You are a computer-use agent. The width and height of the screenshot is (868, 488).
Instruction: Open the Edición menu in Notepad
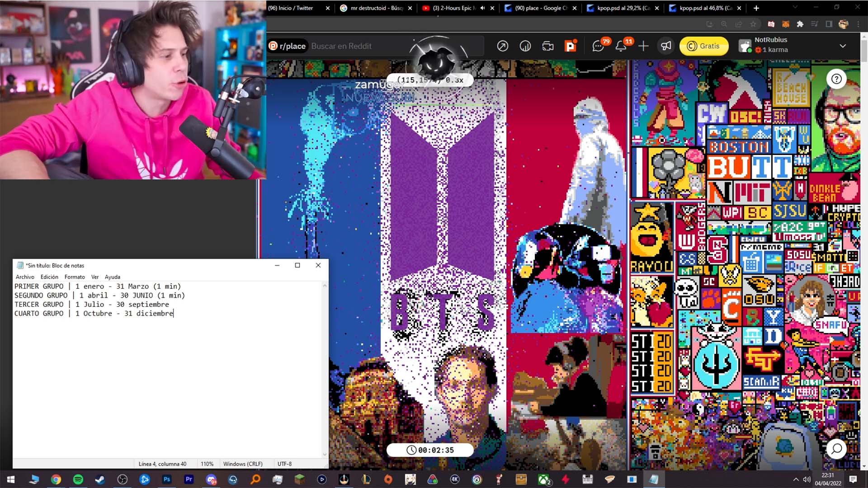49,277
